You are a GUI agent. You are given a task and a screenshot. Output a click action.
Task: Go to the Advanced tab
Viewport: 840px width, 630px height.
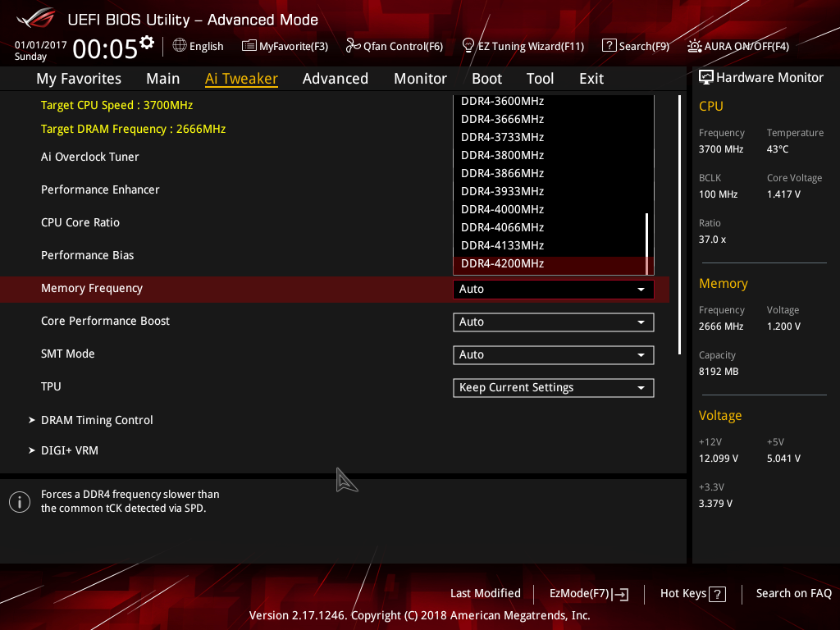(x=336, y=79)
